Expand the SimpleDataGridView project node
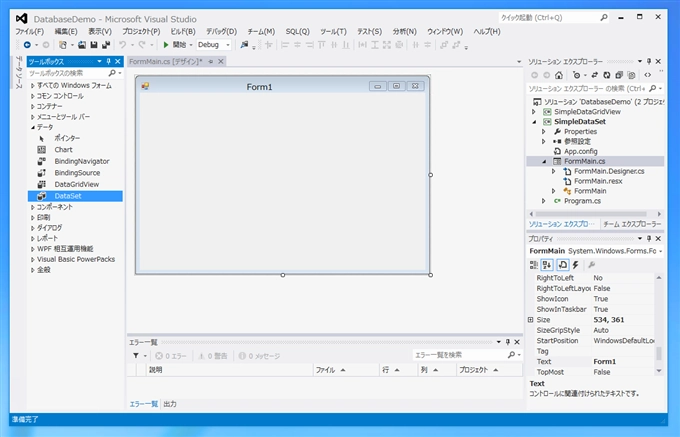This screenshot has height=437, width=680. [534, 112]
